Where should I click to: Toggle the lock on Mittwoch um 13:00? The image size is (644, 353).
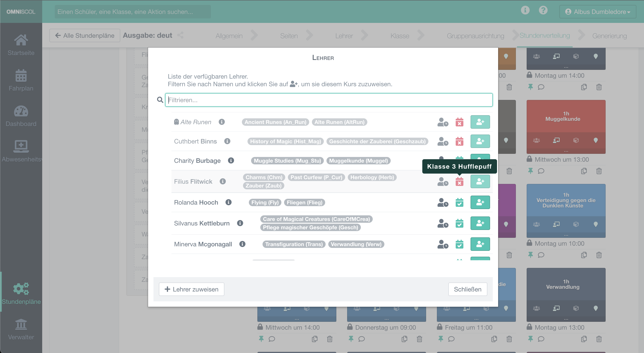[529, 159]
